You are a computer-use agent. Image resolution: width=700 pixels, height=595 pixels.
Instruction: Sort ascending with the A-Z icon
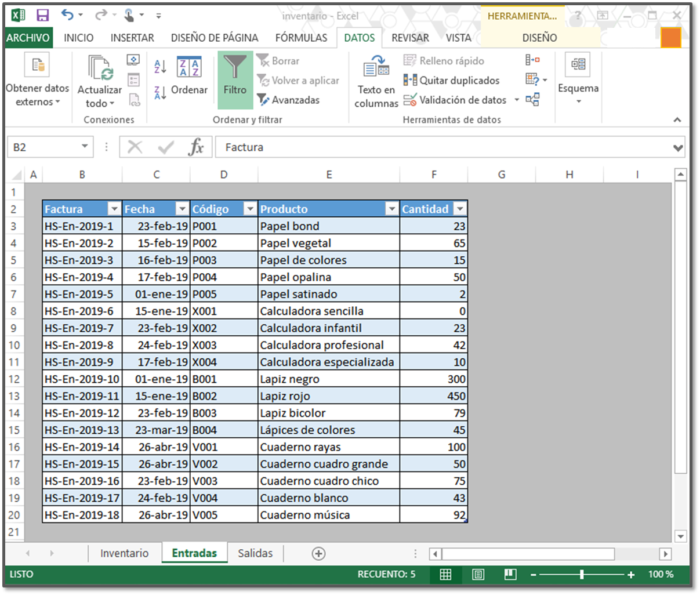pos(159,66)
